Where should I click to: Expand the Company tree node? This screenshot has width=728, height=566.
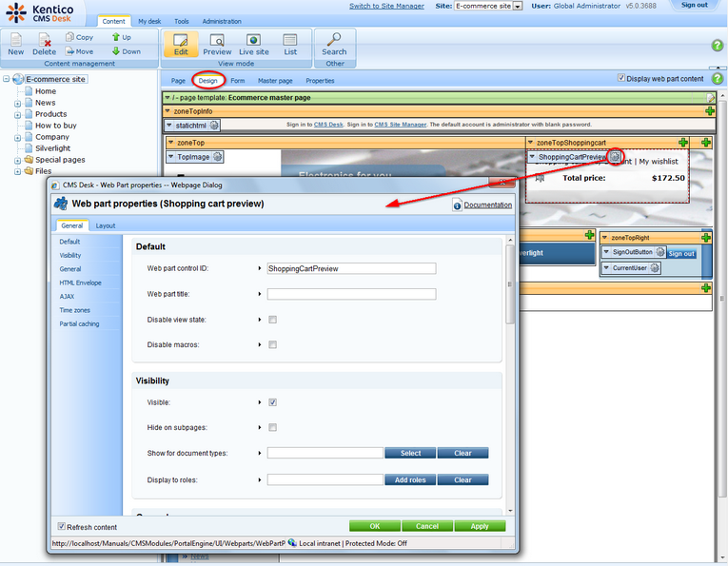click(18, 138)
